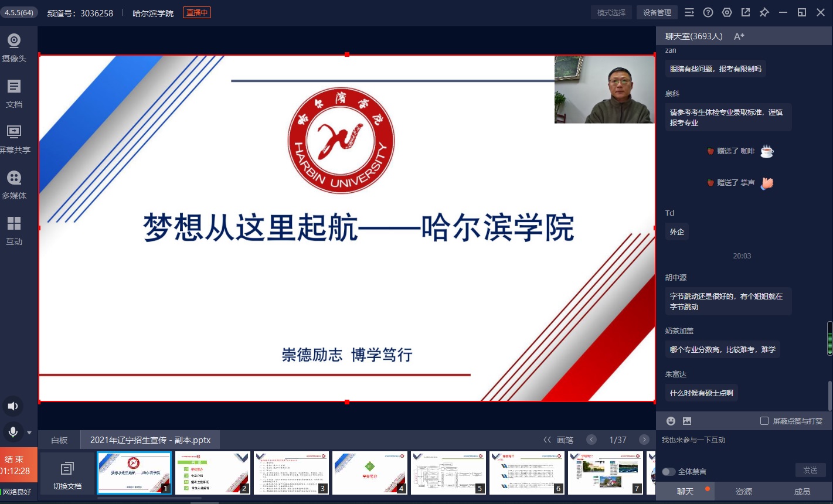Pin the window with the pushpin icon
Image resolution: width=833 pixels, height=504 pixels.
pyautogui.click(x=764, y=12)
